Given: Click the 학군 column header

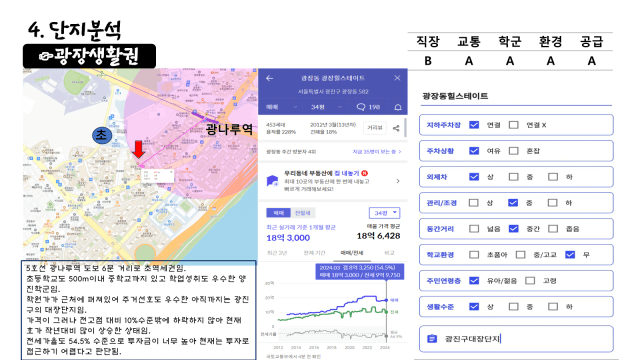Looking at the screenshot, I should (510, 41).
